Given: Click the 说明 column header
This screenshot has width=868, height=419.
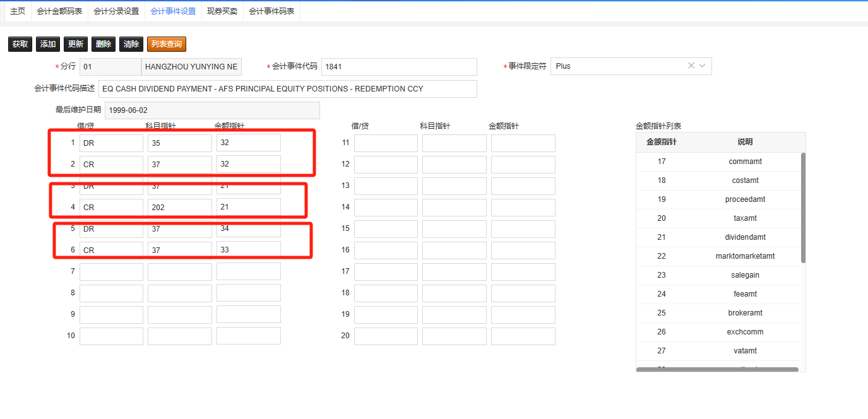Looking at the screenshot, I should click(745, 142).
